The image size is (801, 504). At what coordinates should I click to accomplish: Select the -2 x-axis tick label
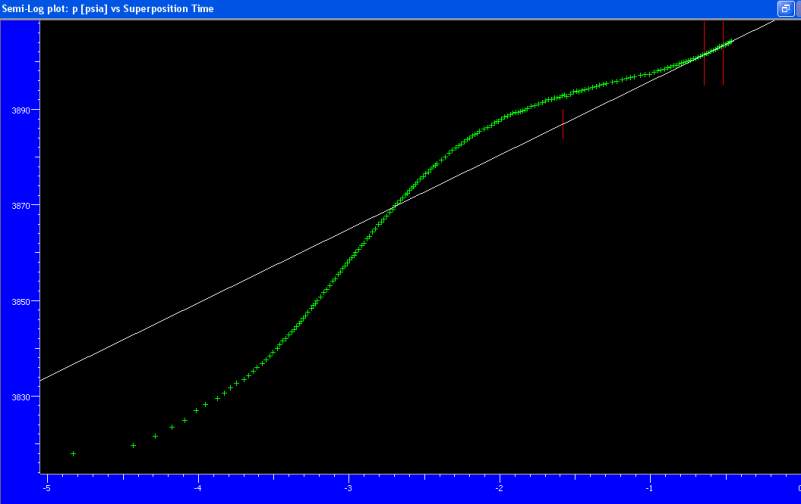click(x=499, y=489)
